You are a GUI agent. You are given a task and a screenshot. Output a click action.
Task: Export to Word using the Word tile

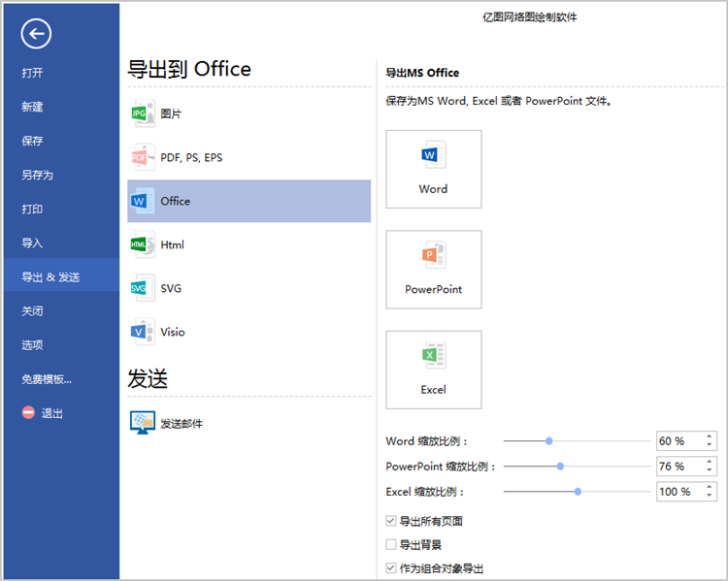(x=433, y=169)
